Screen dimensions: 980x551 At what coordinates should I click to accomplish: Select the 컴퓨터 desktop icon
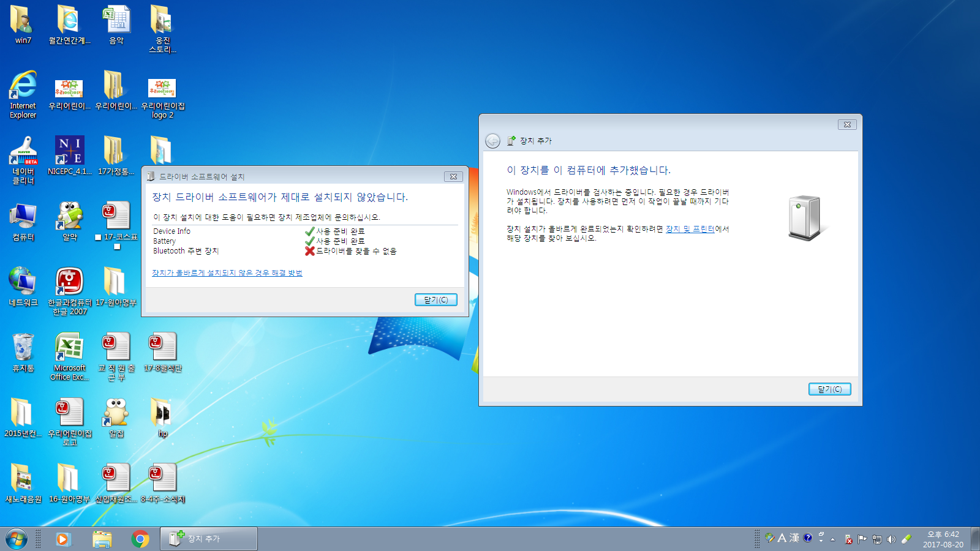tap(23, 222)
